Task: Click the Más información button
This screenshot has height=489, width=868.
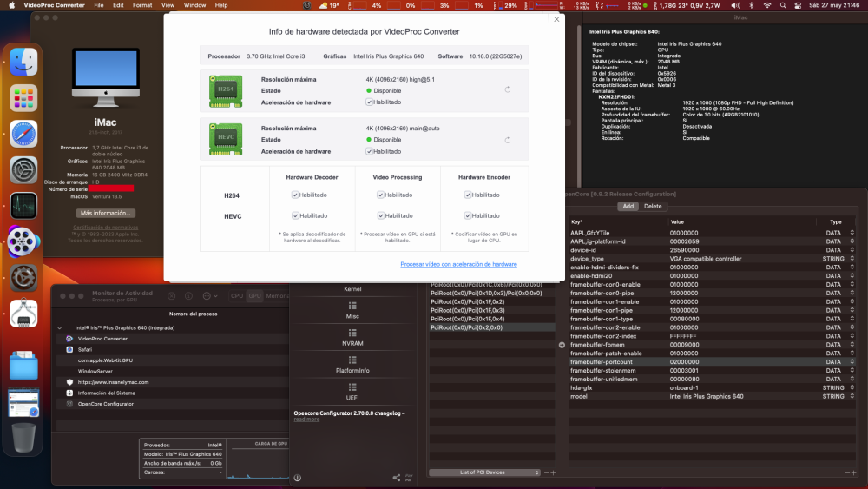Action: [x=105, y=213]
